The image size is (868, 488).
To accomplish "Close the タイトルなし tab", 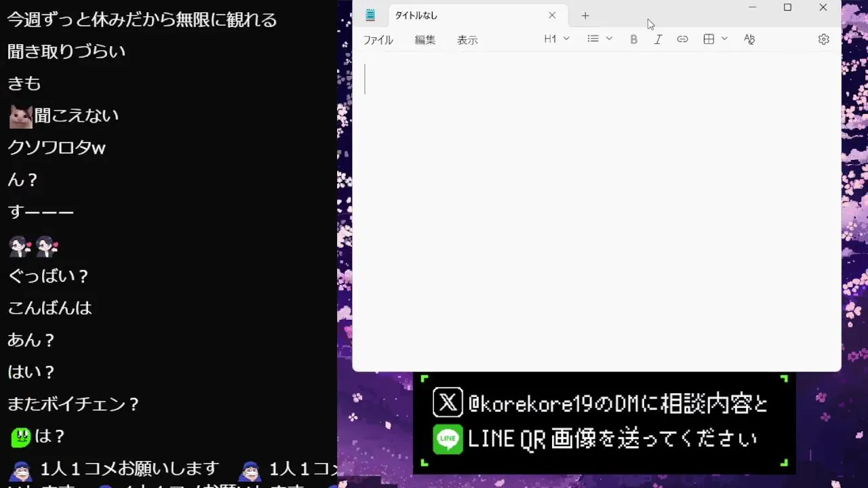I will [552, 16].
